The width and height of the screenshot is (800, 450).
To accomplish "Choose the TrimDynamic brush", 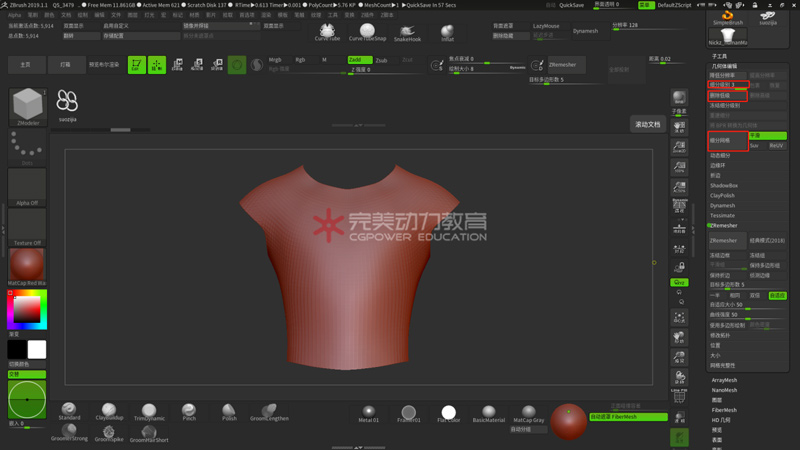I will coord(148,411).
